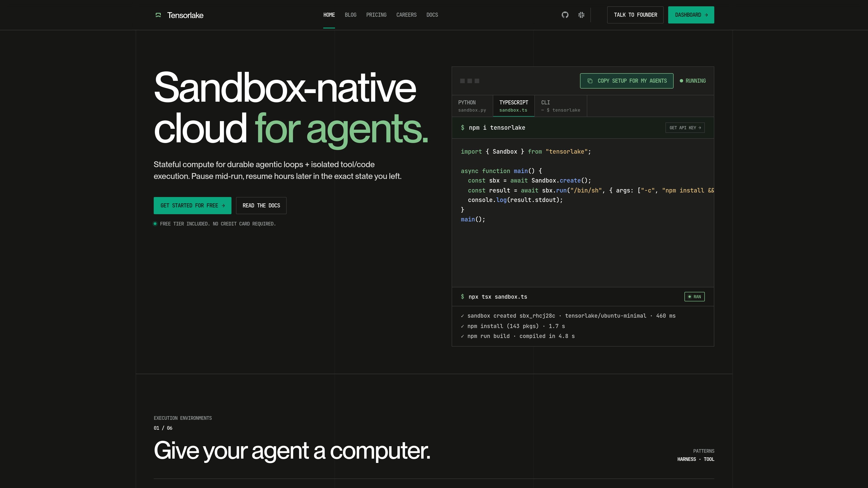Select the HOME nav item
The image size is (868, 488).
tap(329, 15)
